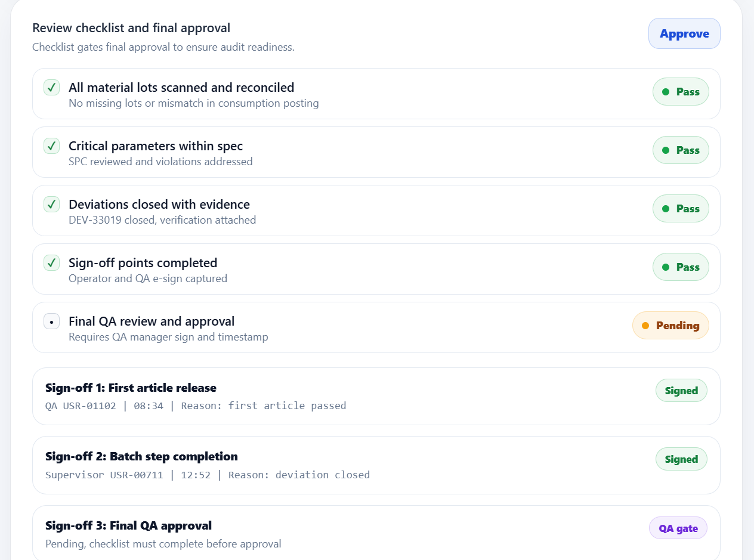754x560 pixels.
Task: Click Signed badge on first article release
Action: [x=681, y=391]
